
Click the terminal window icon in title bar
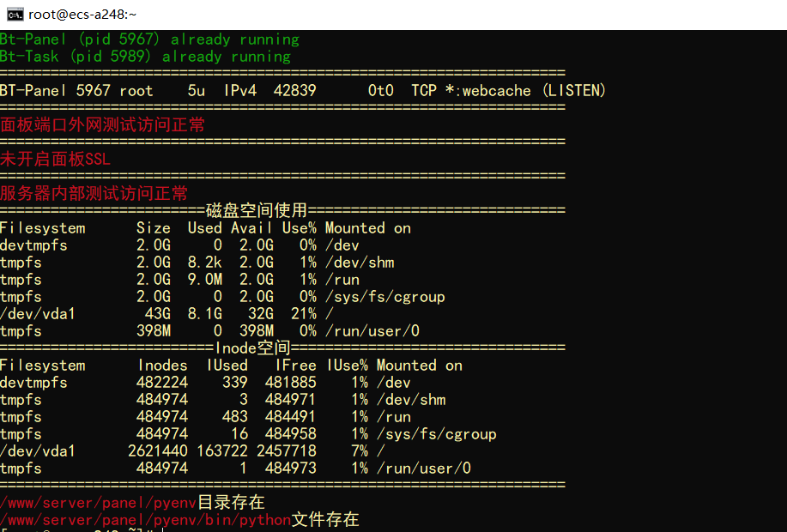coord(15,15)
